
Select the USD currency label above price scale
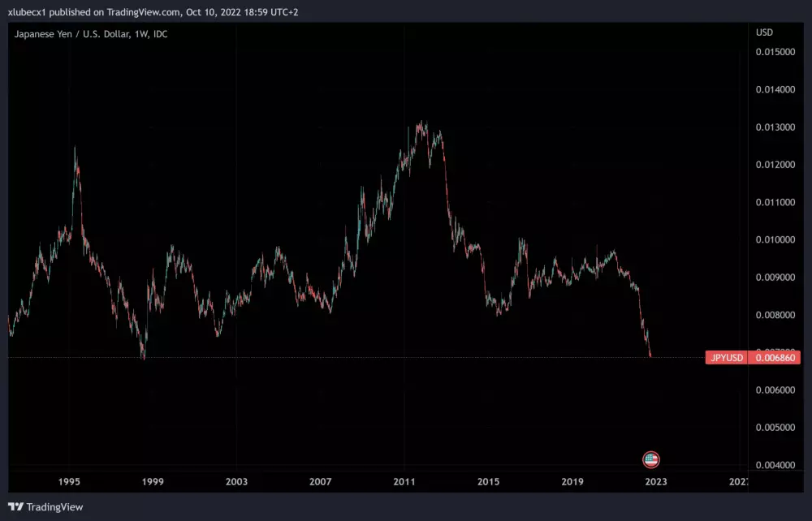click(763, 32)
